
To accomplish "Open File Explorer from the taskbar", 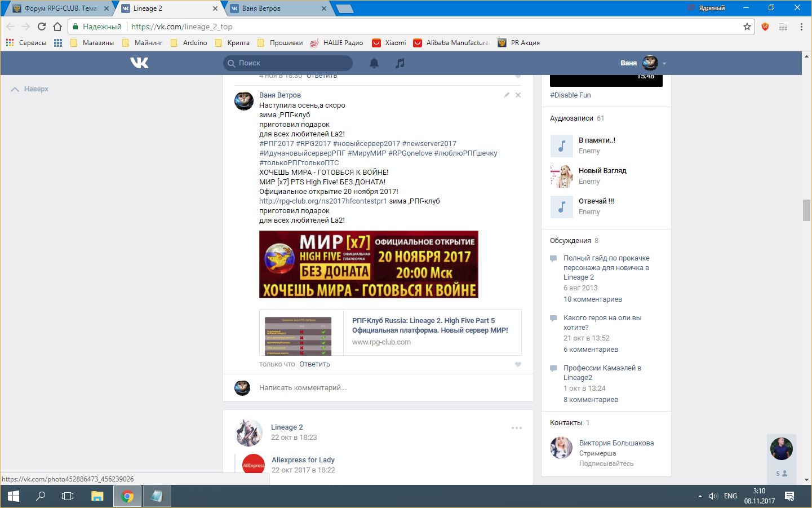I will (x=97, y=496).
